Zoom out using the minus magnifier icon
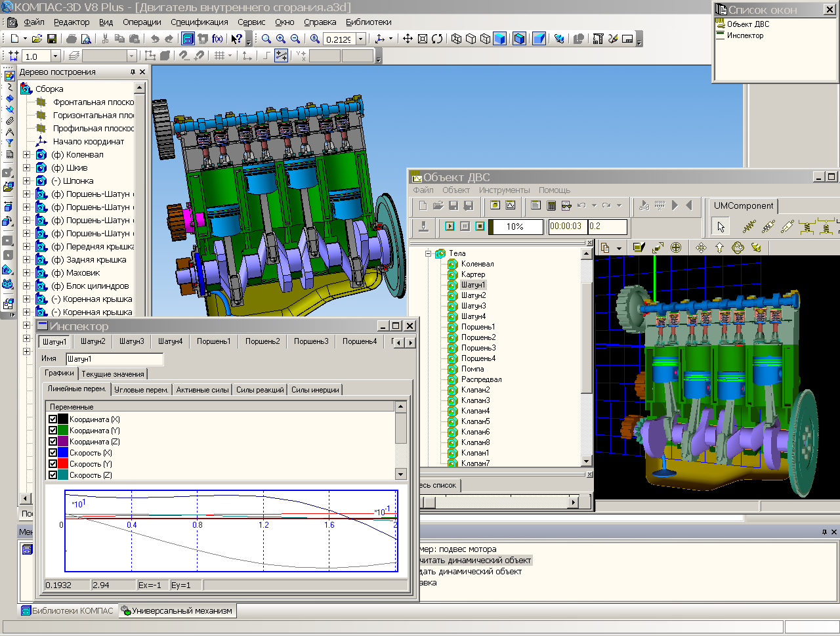 point(295,39)
